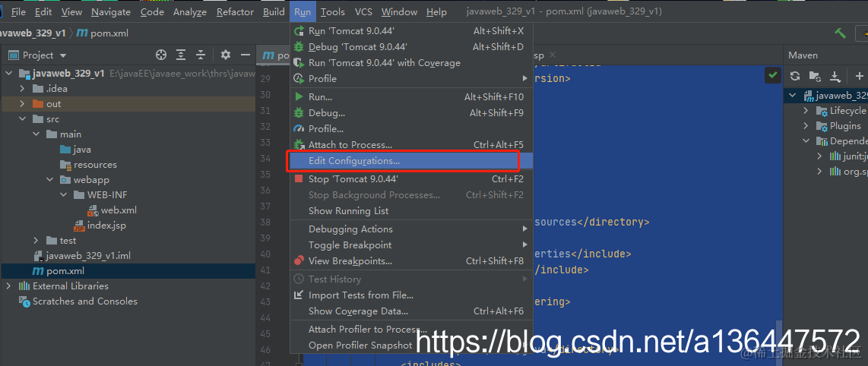Open the Edit menu
This screenshot has width=868, height=366.
pos(43,11)
